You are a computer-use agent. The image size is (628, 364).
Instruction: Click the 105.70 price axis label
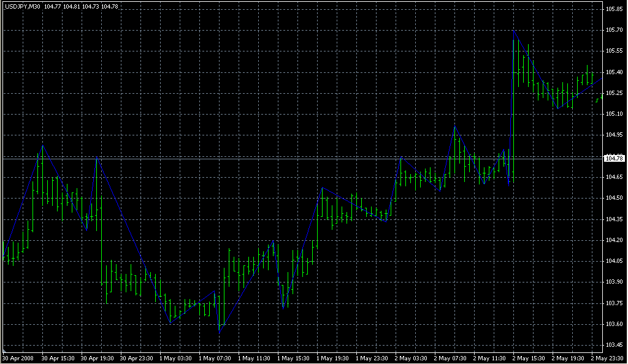click(614, 30)
